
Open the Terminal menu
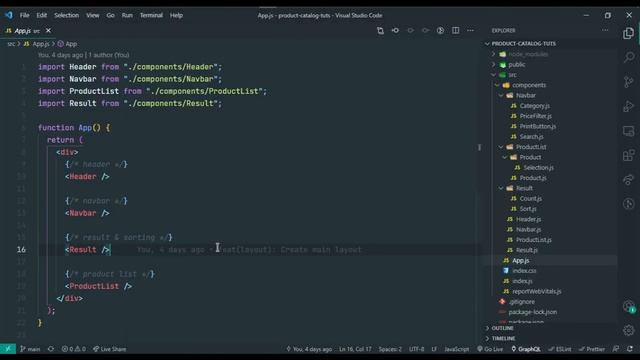click(x=151, y=15)
